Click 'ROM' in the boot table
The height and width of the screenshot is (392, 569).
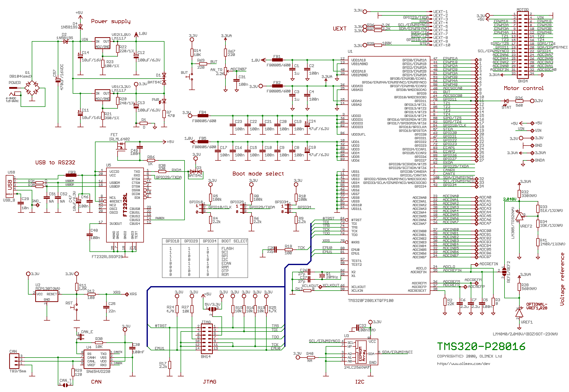pyautogui.click(x=225, y=274)
